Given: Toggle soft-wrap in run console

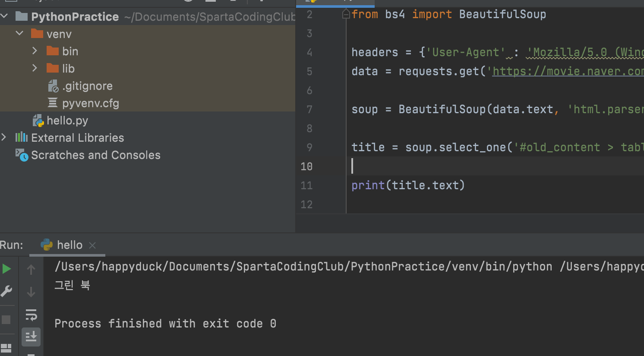Looking at the screenshot, I should 31,315.
